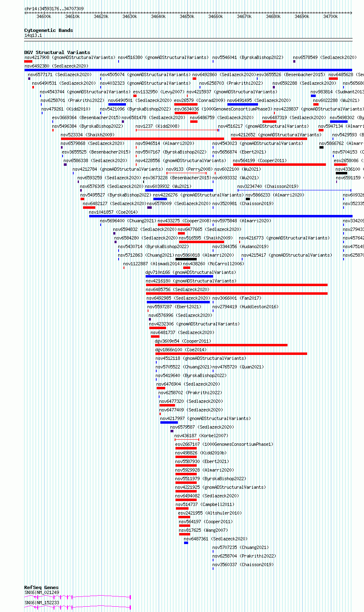Click nsv983814 (Sudmant2013) label

(x=337, y=92)
